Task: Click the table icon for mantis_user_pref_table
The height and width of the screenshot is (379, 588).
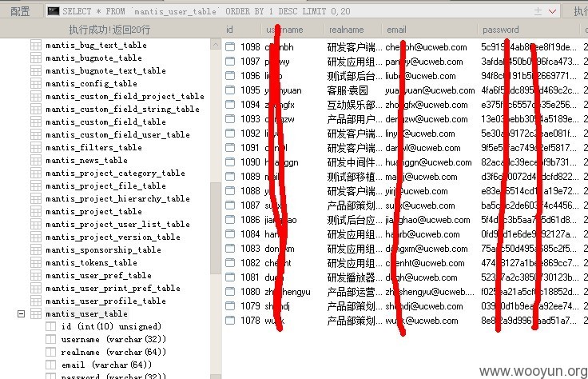Action: pos(36,275)
